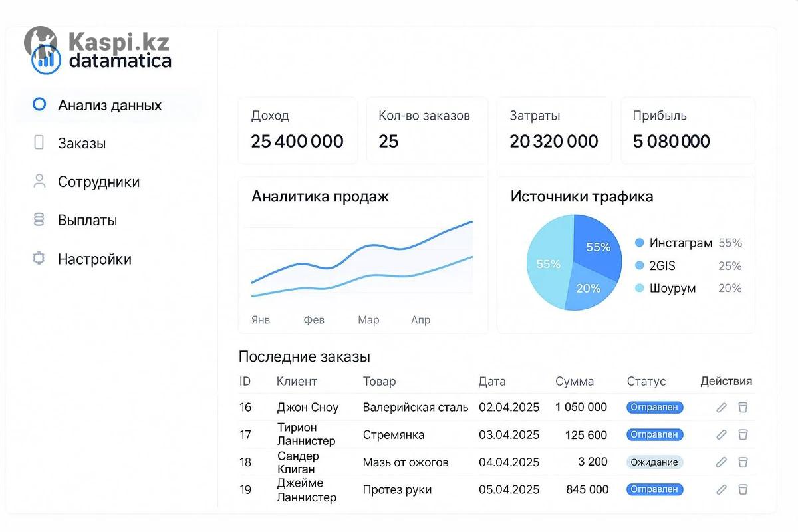
Task: Select the Кол-во заказов summary card
Action: click(x=427, y=130)
